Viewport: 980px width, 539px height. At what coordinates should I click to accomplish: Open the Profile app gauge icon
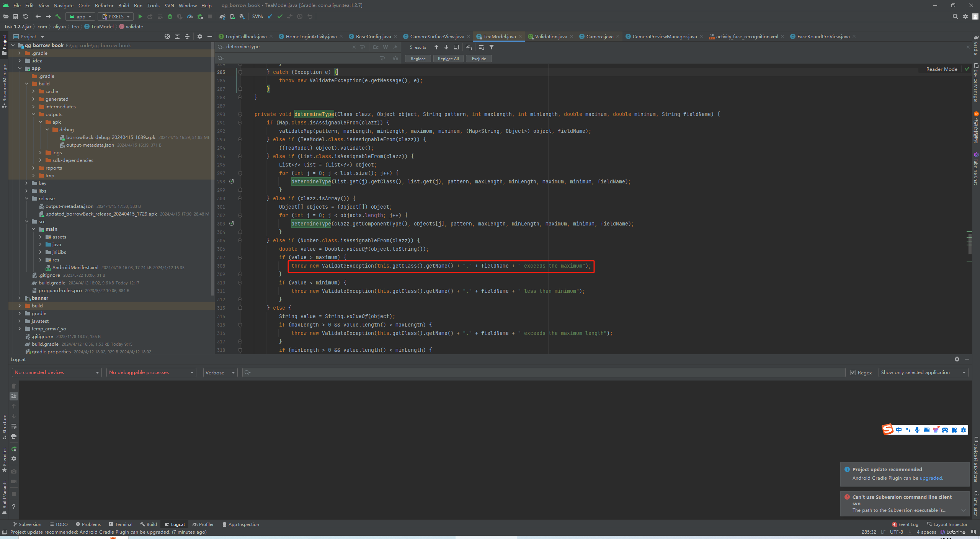pos(190,16)
